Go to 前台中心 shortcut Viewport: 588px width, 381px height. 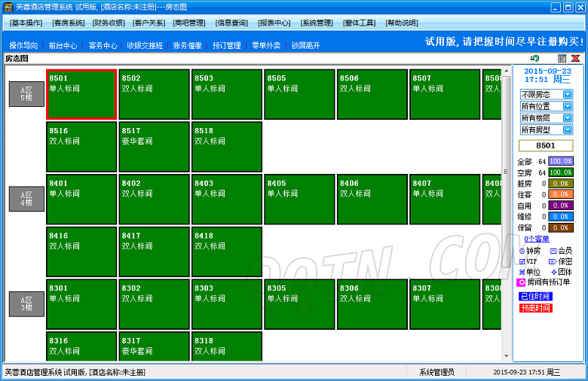click(63, 46)
